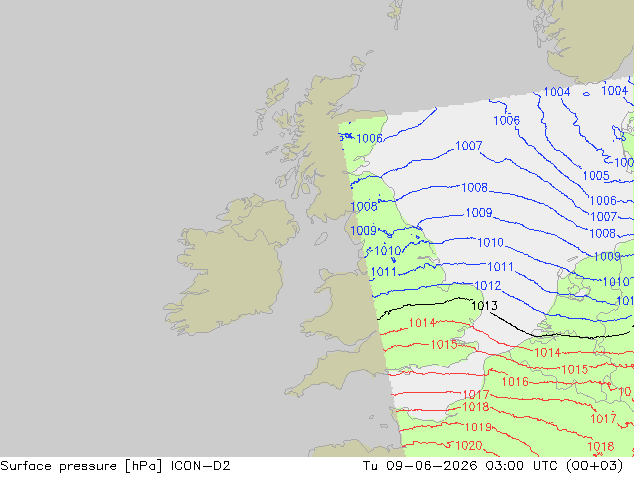Select the date '09-06-2026'
The image size is (634, 490).
click(431, 466)
